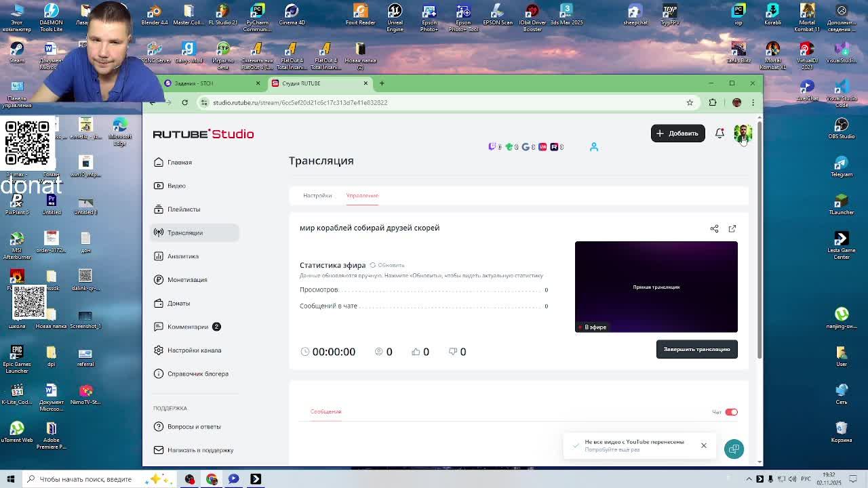Open Chrome from the taskbar
Screen dimensions: 868x488
click(212, 479)
